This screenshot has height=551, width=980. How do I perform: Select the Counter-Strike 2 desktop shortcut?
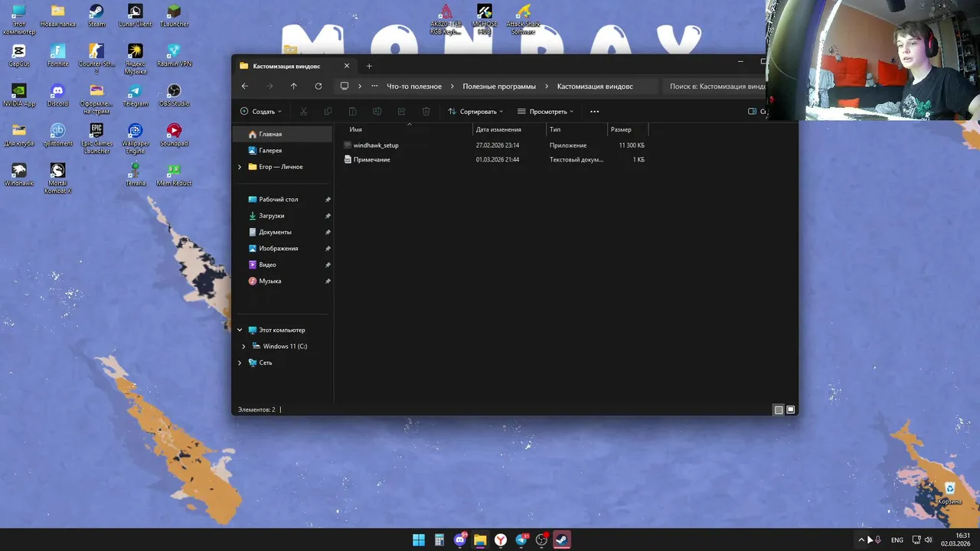pos(96,59)
